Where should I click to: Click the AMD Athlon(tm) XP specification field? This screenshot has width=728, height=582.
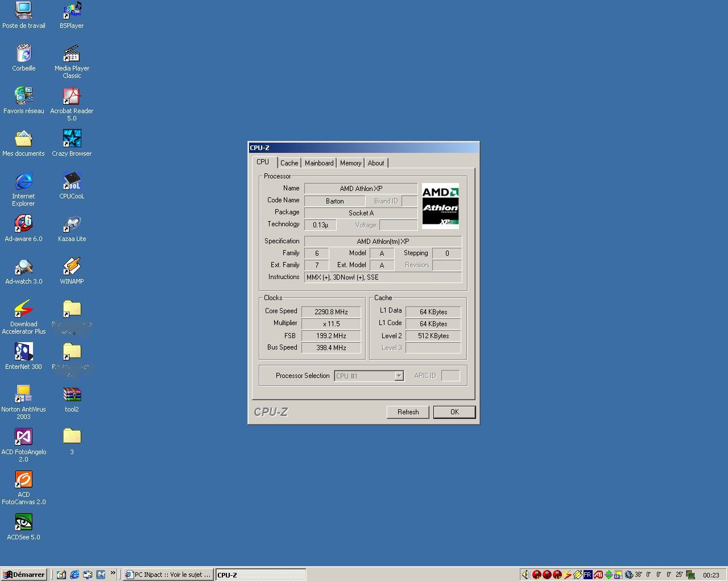click(x=383, y=242)
